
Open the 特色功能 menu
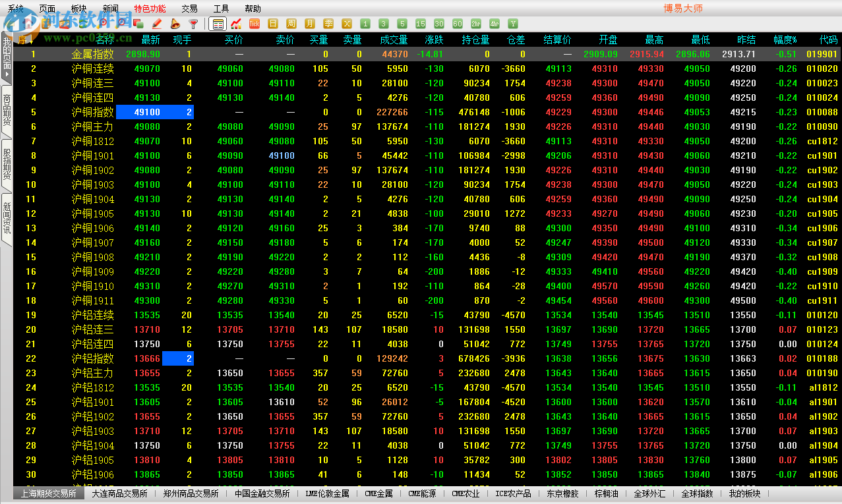(x=150, y=9)
